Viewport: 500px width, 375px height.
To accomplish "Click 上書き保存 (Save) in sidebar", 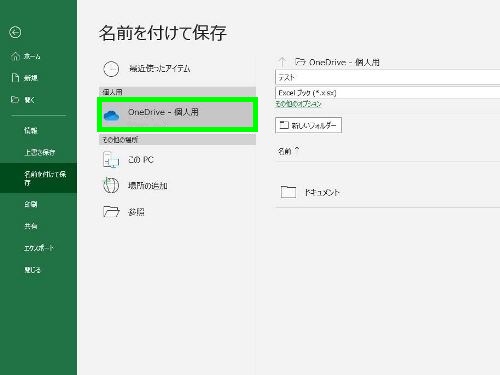I will (40, 152).
